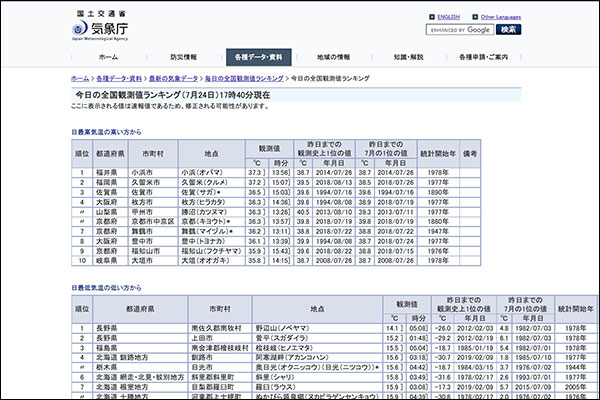Go to the 知識・解説 navigation tab
Viewport: 600px width, 400px height.
pos(409,57)
